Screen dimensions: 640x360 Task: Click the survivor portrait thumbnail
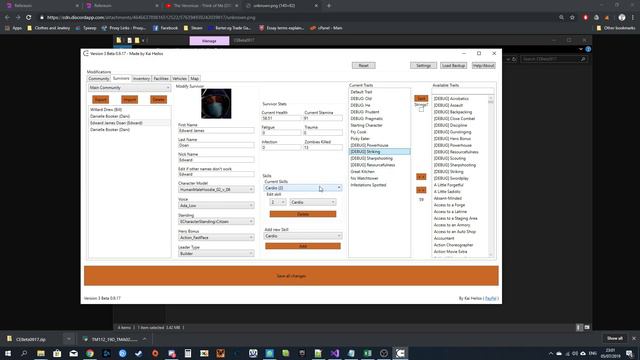click(x=216, y=104)
